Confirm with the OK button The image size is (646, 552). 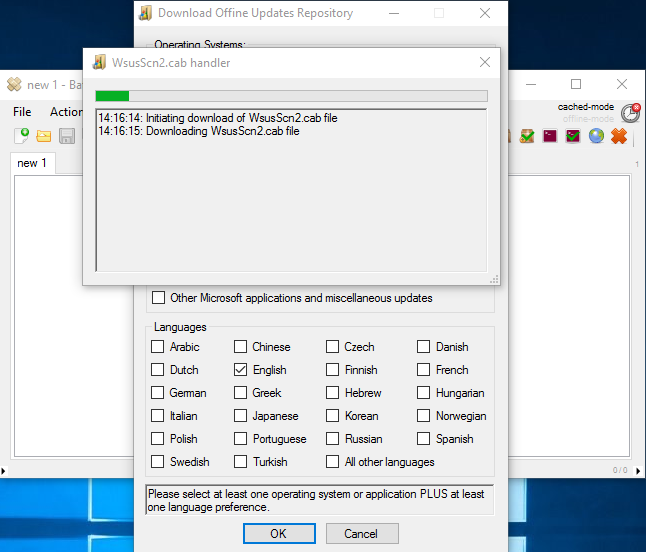point(279,533)
